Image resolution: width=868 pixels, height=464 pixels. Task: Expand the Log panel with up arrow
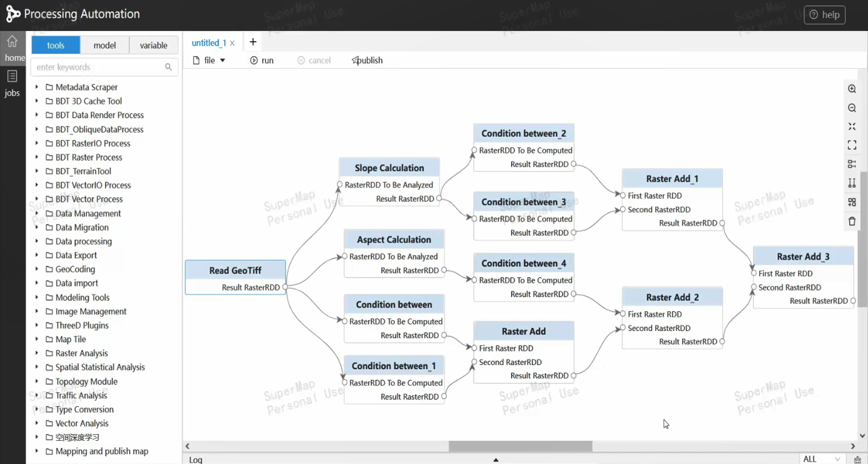496,460
